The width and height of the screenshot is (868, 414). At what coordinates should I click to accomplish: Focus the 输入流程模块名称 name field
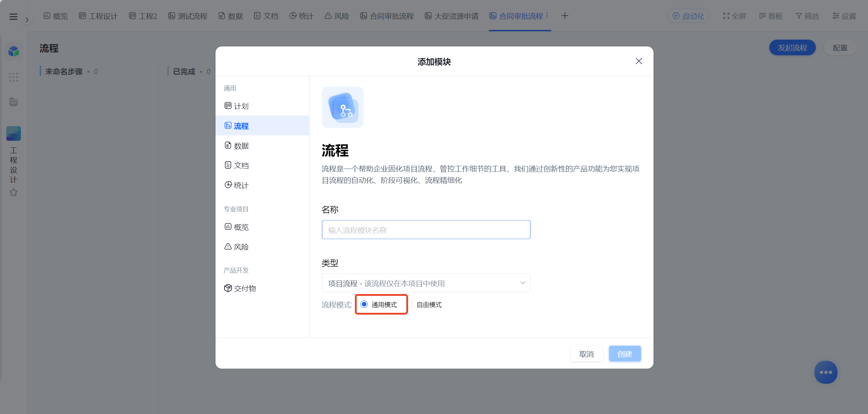(426, 230)
